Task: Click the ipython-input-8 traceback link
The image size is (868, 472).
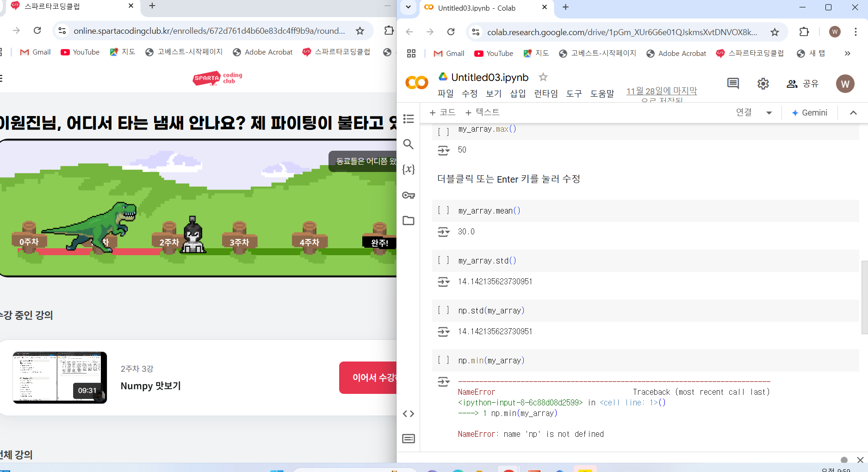Action: point(520,403)
